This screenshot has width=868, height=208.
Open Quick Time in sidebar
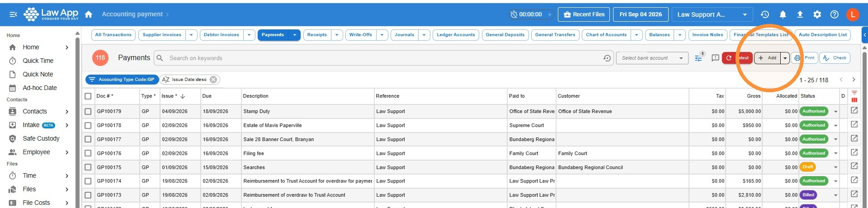click(x=38, y=61)
